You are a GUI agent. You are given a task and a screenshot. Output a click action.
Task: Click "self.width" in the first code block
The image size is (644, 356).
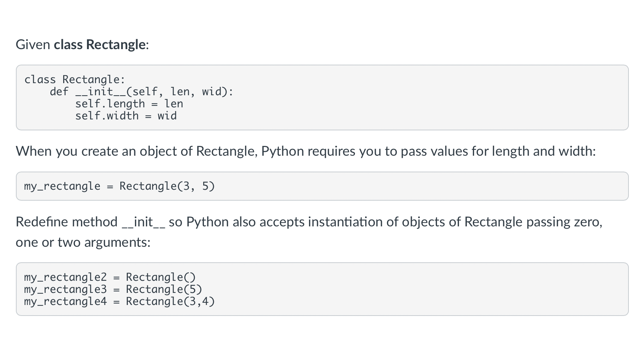pos(107,116)
